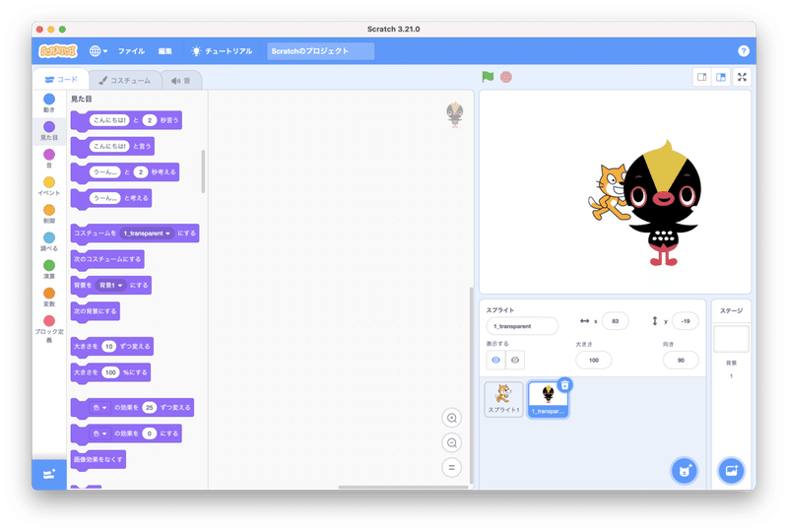Click the 次のコスチュームにする block
This screenshot has height=532, width=788.
coord(107,260)
